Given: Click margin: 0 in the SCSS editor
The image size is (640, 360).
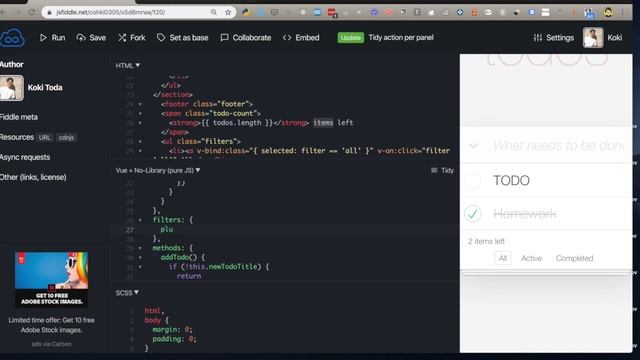Looking at the screenshot, I should tap(172, 329).
